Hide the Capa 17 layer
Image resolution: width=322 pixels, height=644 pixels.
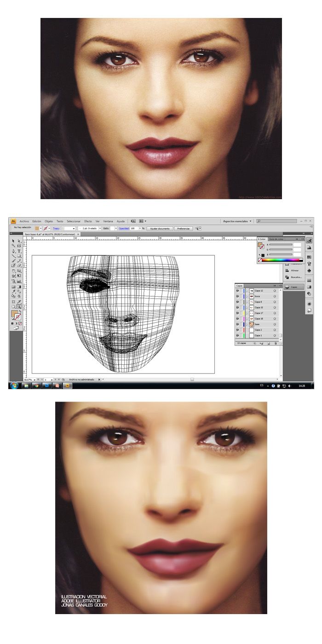tap(237, 313)
